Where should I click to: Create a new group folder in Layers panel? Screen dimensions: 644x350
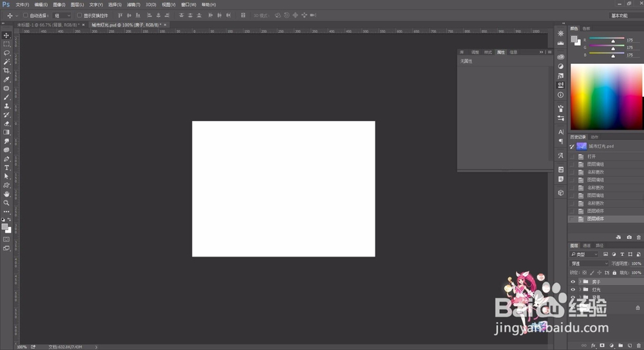point(621,345)
